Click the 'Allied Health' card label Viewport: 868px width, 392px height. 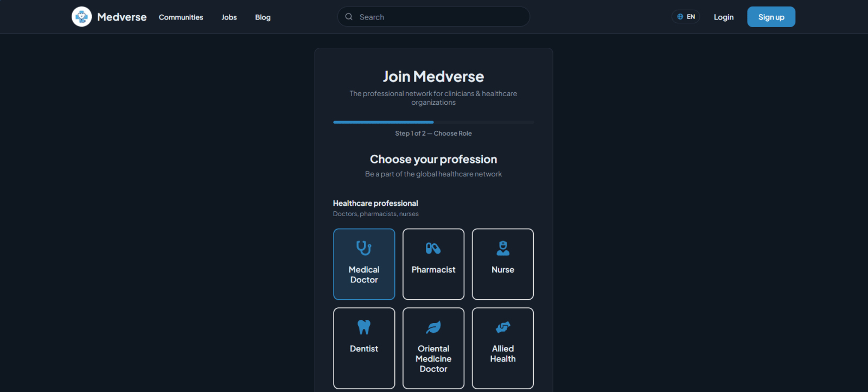click(x=503, y=354)
